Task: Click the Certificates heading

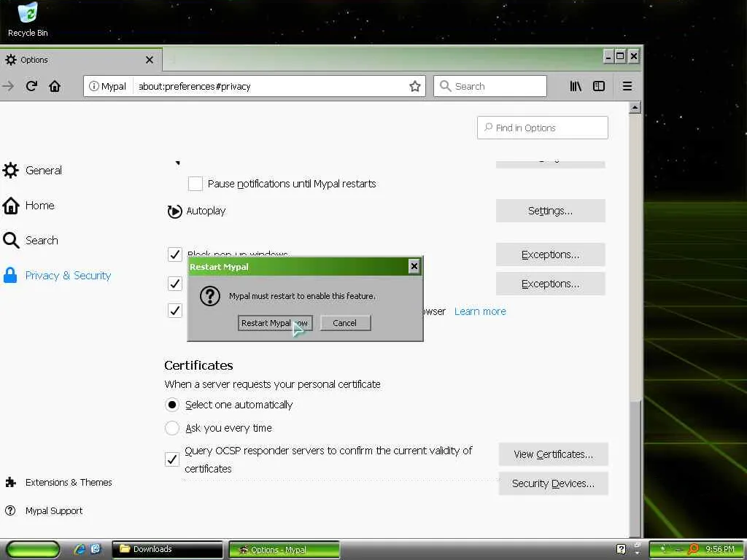Action: pyautogui.click(x=198, y=365)
